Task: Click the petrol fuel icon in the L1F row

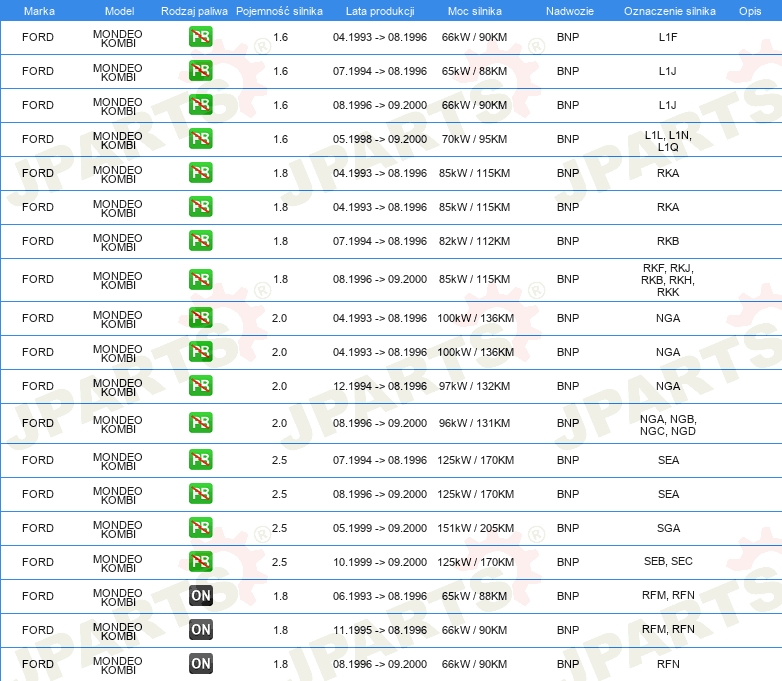Action: pyautogui.click(x=200, y=37)
